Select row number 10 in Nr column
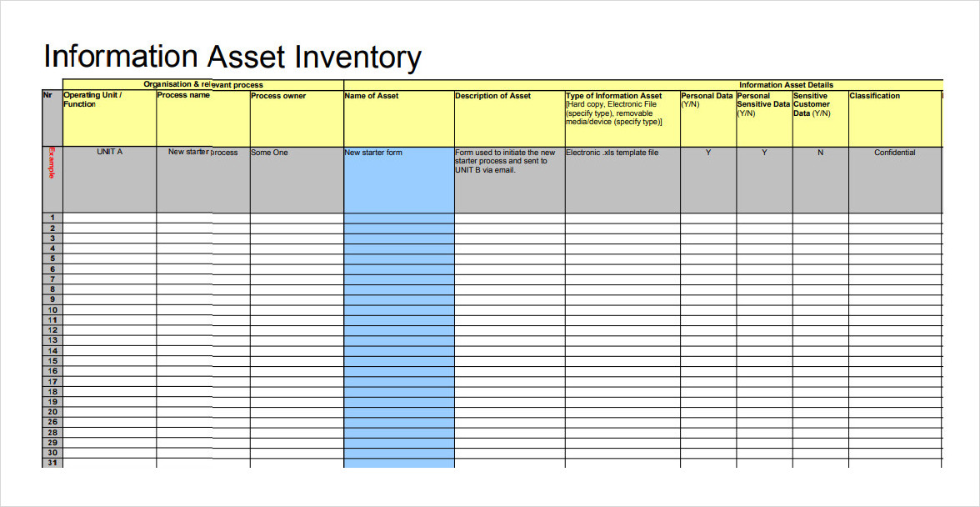 52,309
